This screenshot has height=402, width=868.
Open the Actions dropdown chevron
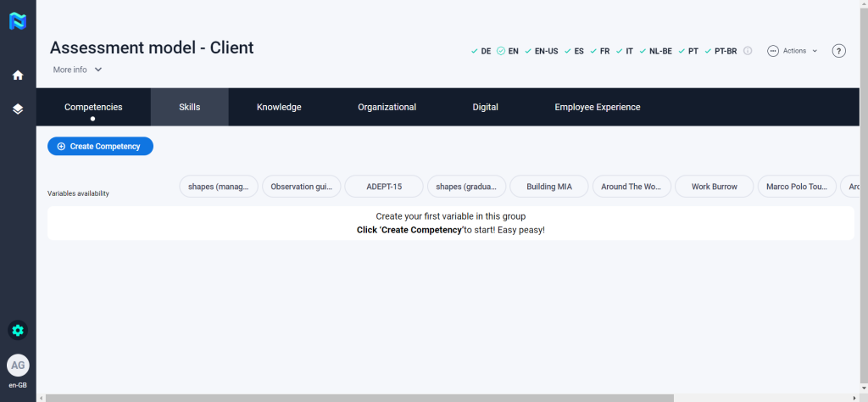(x=815, y=51)
